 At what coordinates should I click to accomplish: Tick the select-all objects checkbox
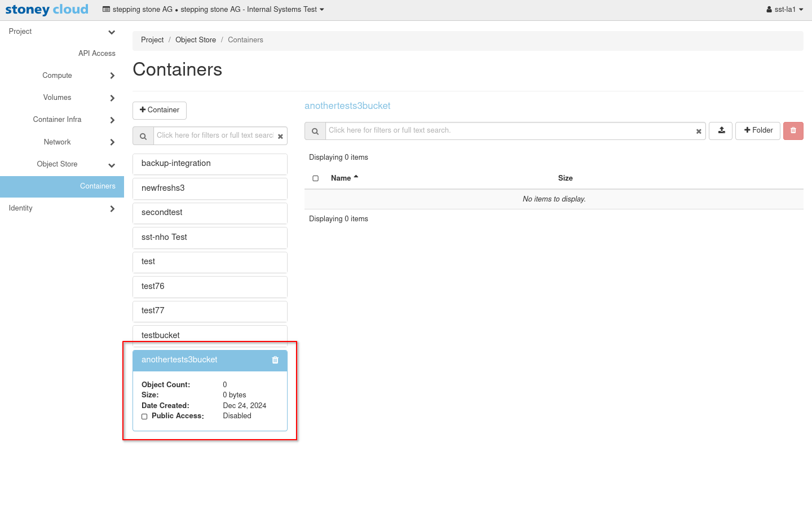click(316, 178)
